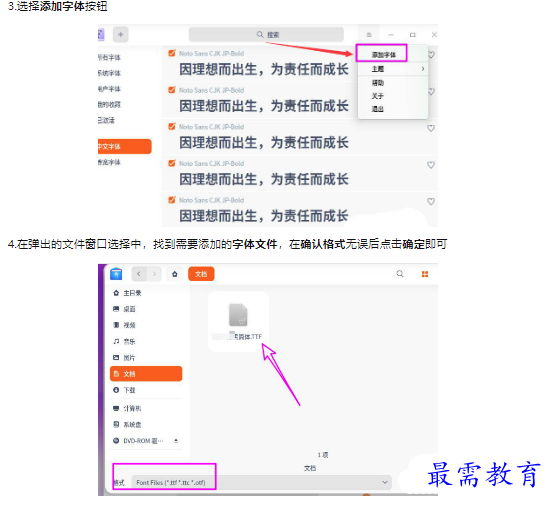
Task: Eject the DVD-ROM with the eject icon
Action: tap(176, 441)
